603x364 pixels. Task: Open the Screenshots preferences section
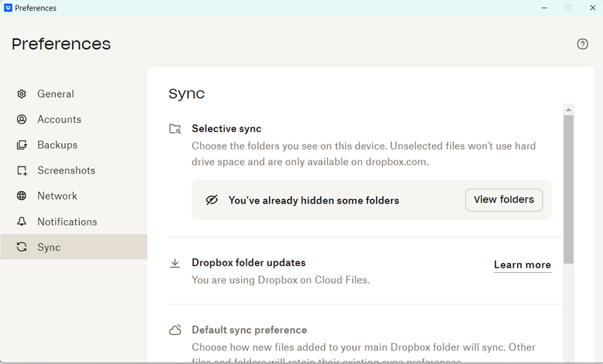tap(66, 170)
